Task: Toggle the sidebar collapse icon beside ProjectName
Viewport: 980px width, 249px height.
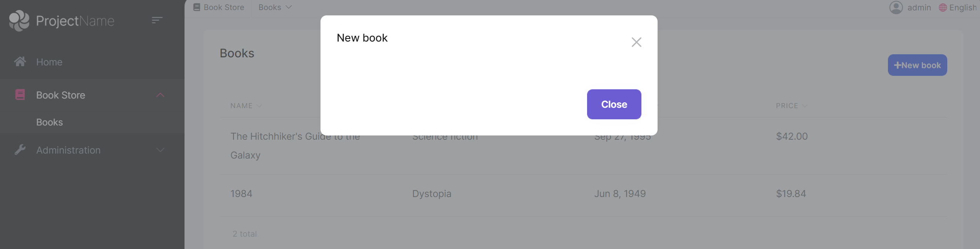Action: 157,20
